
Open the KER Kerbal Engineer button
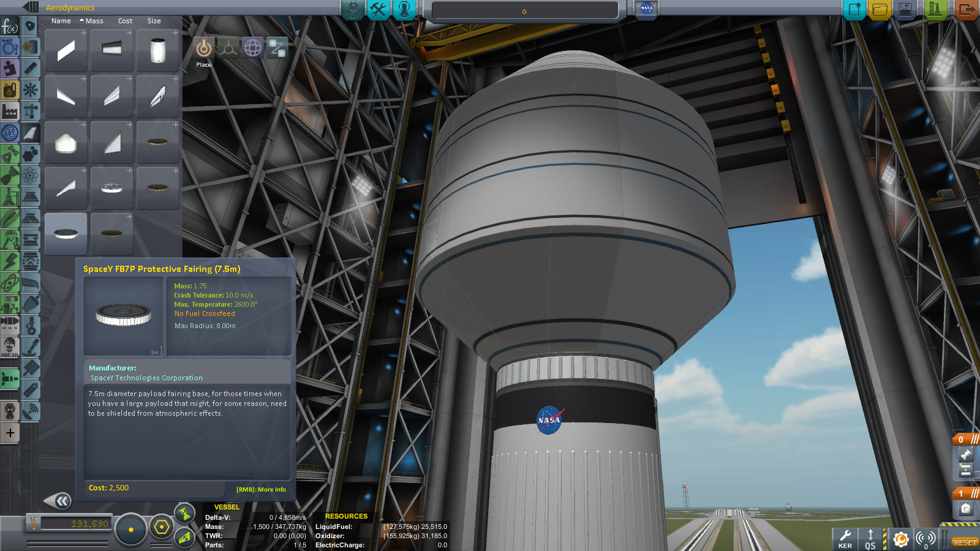845,539
